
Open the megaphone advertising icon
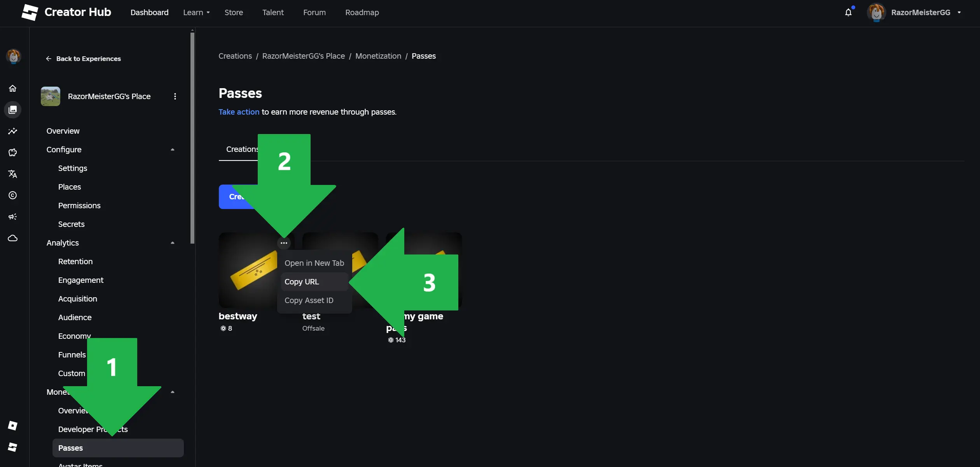[x=13, y=217]
